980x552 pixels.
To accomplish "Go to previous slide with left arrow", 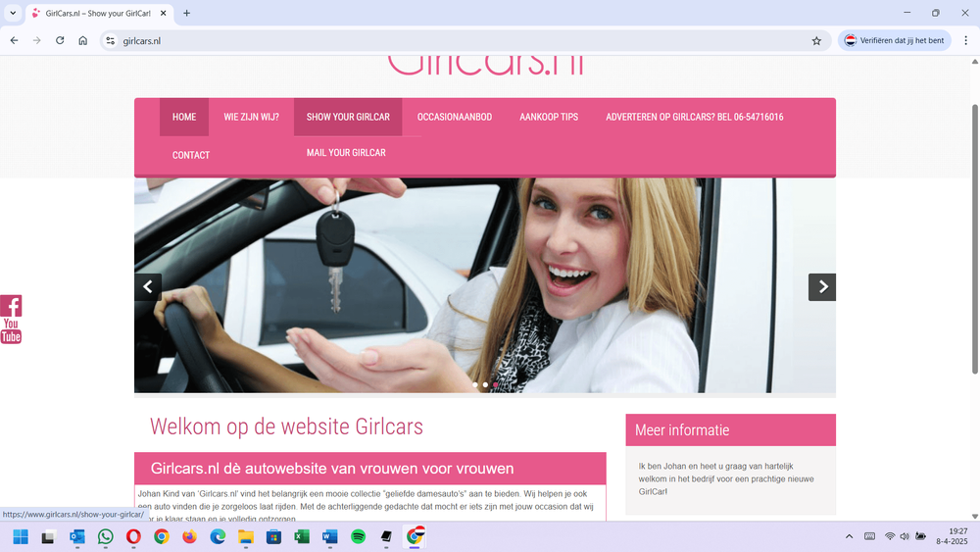I will click(x=148, y=287).
